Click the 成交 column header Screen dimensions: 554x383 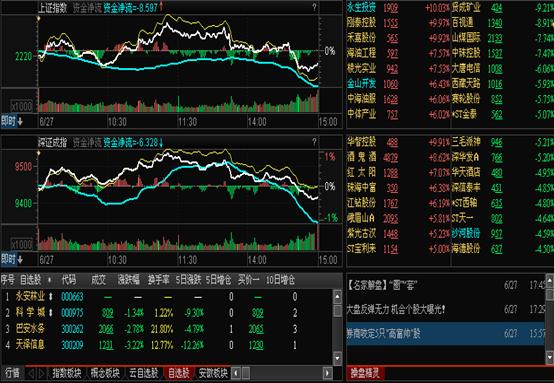point(98,280)
